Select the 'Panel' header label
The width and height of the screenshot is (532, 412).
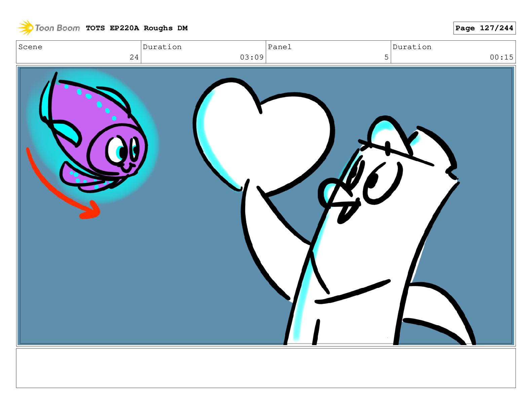[x=279, y=47]
